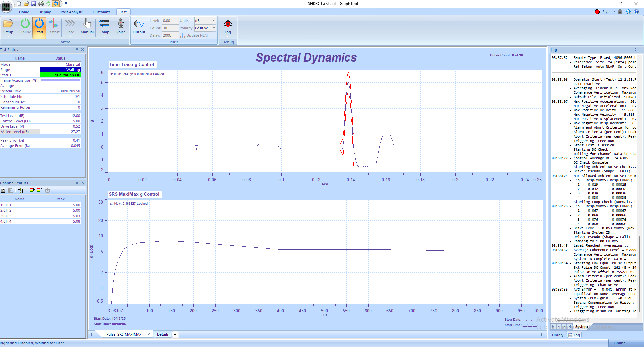The height and width of the screenshot is (347, 644).
Task: Toggle pin on Test Status panel
Action: pyautogui.click(x=77, y=50)
